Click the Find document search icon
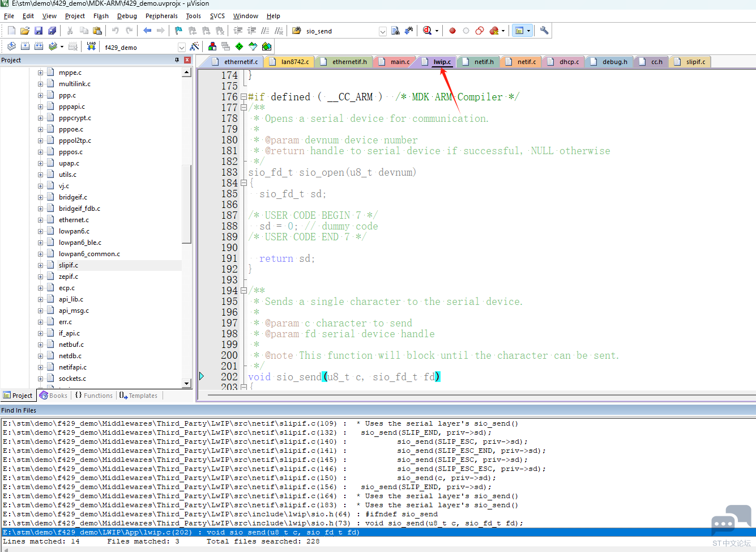The height and width of the screenshot is (552, 756). [x=395, y=31]
